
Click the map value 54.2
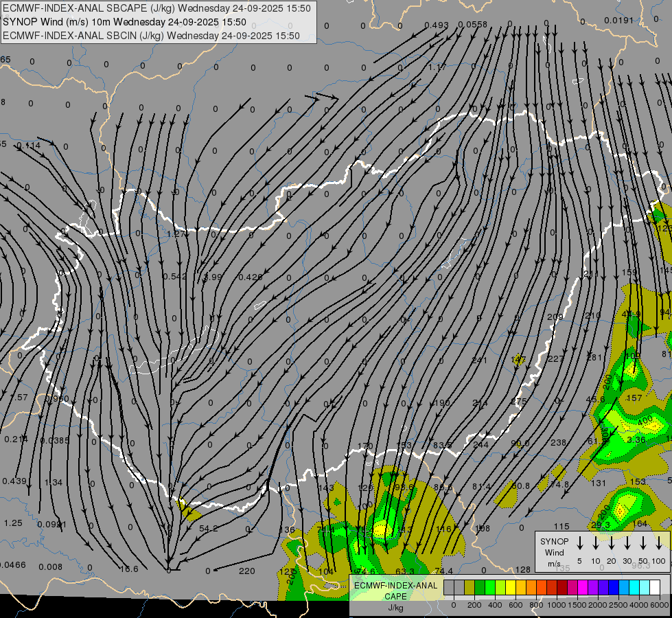point(209,528)
